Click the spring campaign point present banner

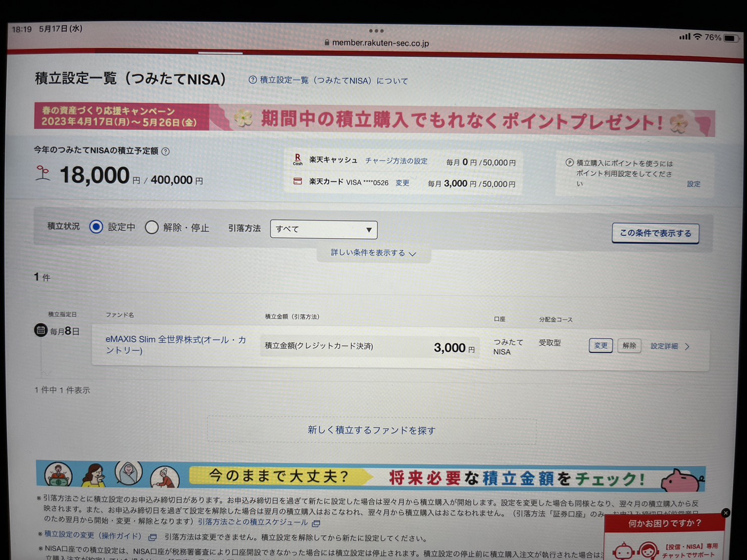point(374,120)
